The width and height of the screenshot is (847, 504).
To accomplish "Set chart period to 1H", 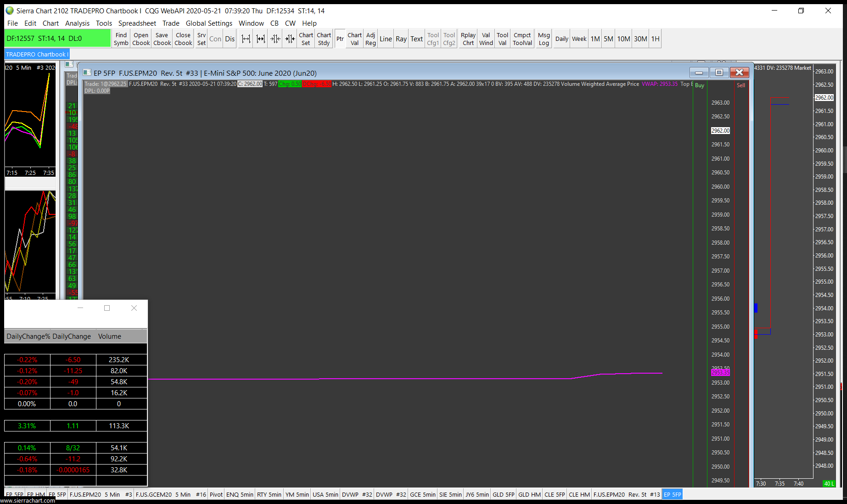I will 656,39.
